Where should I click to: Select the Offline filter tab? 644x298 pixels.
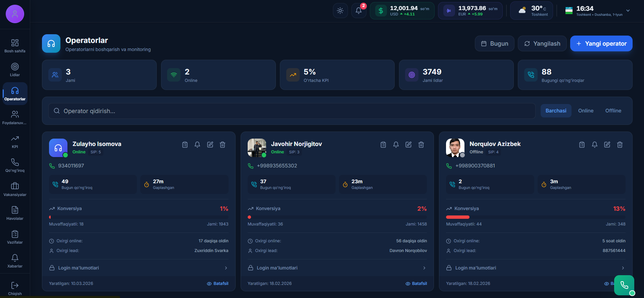point(613,111)
